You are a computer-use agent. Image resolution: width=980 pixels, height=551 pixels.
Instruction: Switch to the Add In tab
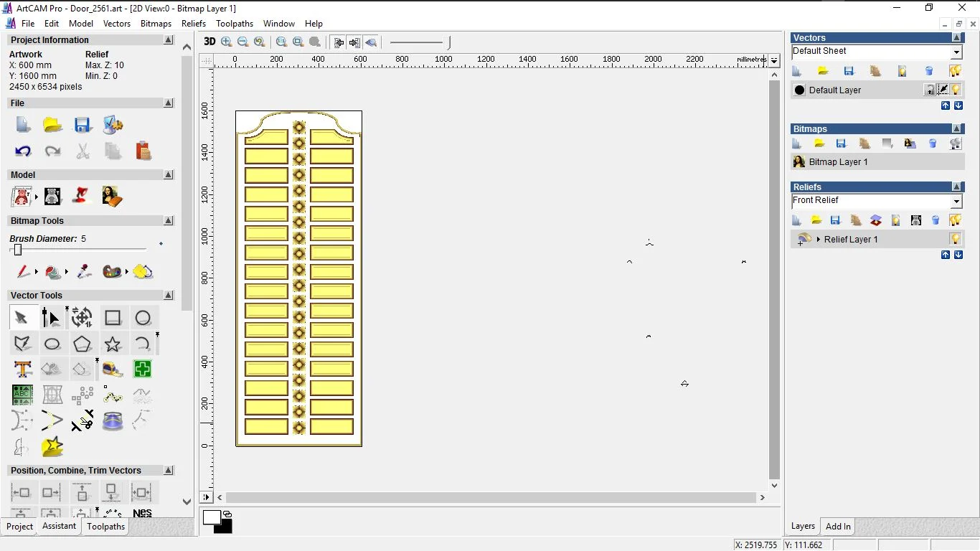tap(837, 527)
